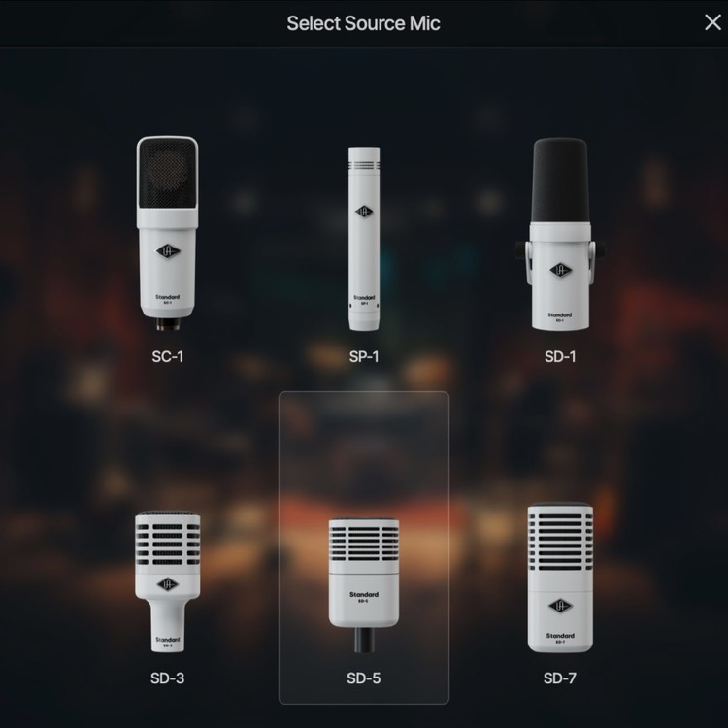Choose the highlighted SD-5 microphone image

[x=364, y=585]
